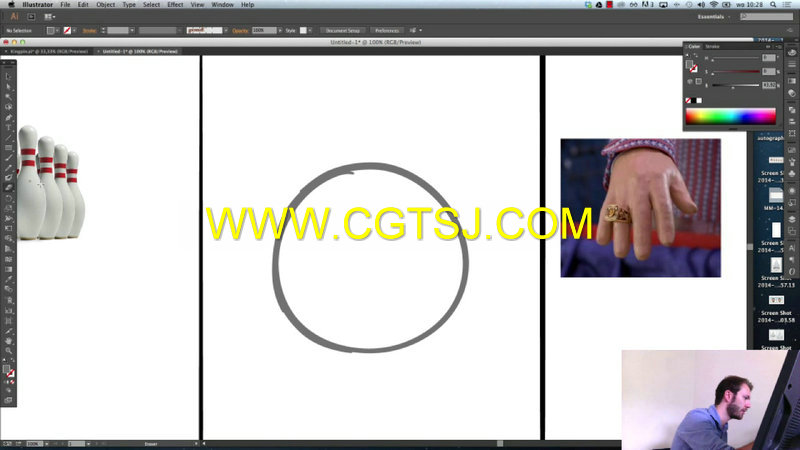
Task: Click the zoom level field in status bar
Action: pos(34,444)
